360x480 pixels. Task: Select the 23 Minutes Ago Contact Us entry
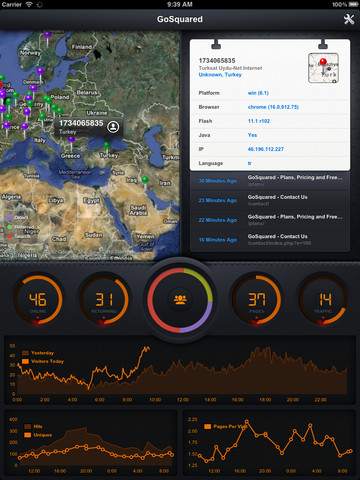pos(270,200)
